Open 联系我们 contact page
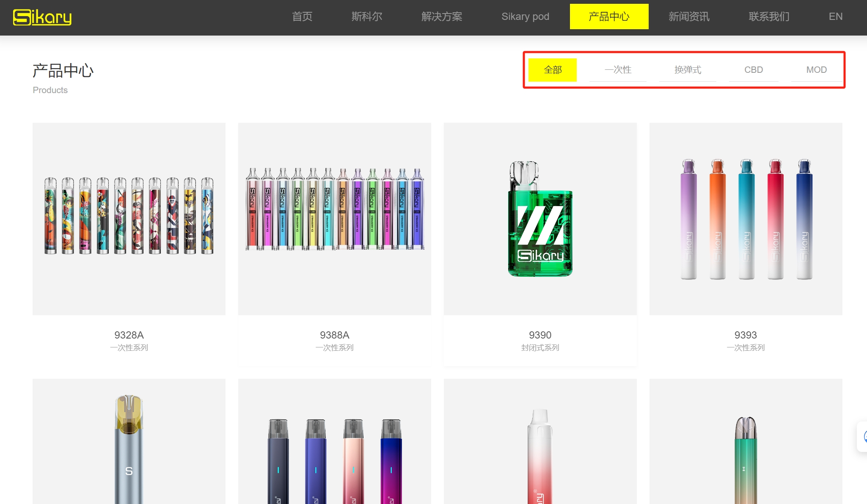Viewport: 867px width, 504px height. point(769,17)
